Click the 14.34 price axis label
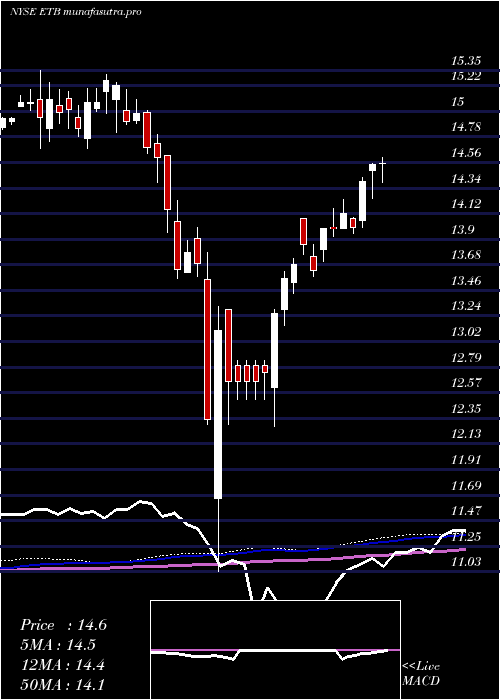This screenshot has height=700, width=500. click(466, 179)
